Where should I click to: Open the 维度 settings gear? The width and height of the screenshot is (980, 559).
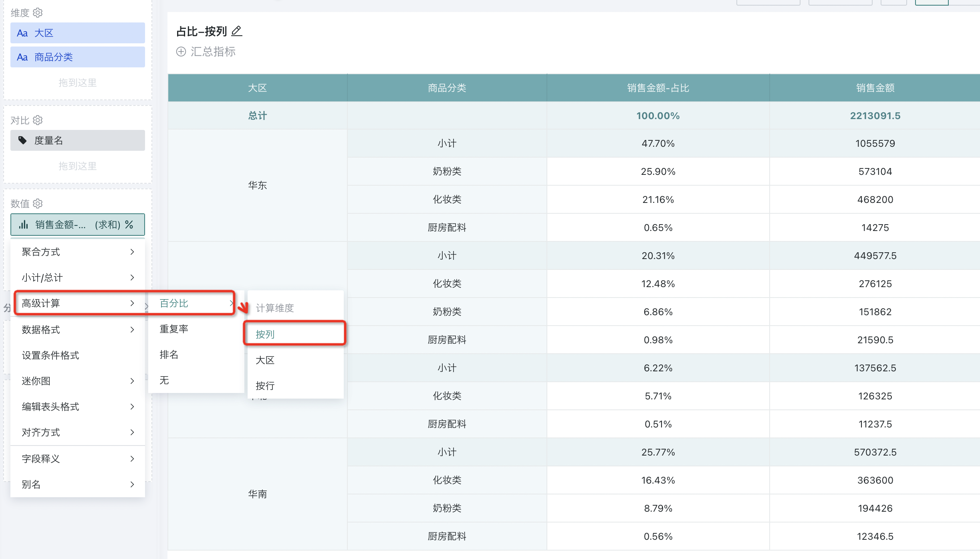38,12
